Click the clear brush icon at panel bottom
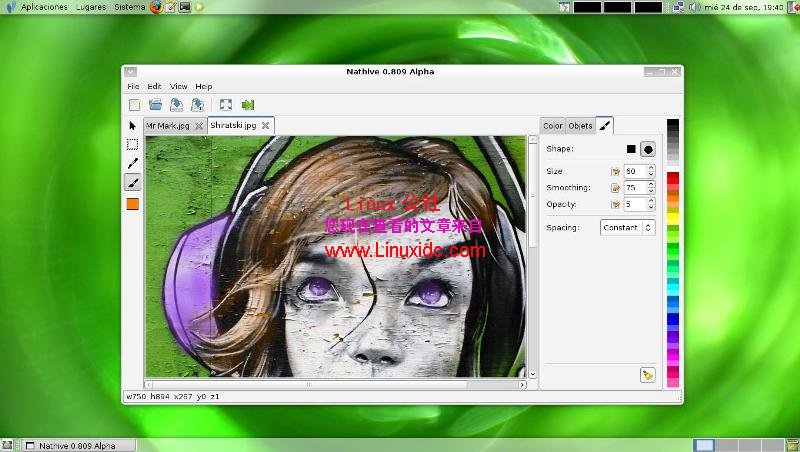 pos(647,375)
